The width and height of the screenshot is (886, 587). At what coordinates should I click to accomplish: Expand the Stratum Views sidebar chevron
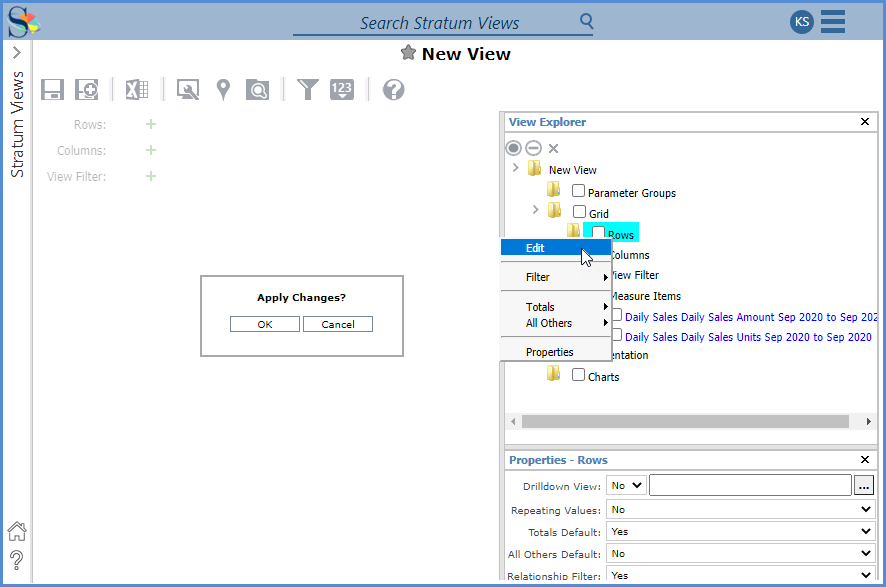[17, 53]
